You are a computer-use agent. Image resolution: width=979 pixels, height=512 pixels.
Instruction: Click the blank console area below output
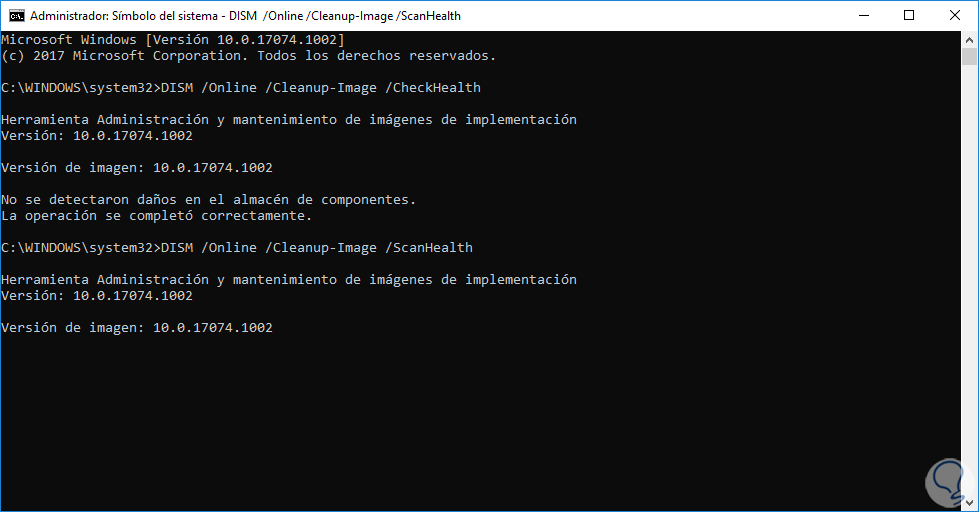[x=480, y=420]
